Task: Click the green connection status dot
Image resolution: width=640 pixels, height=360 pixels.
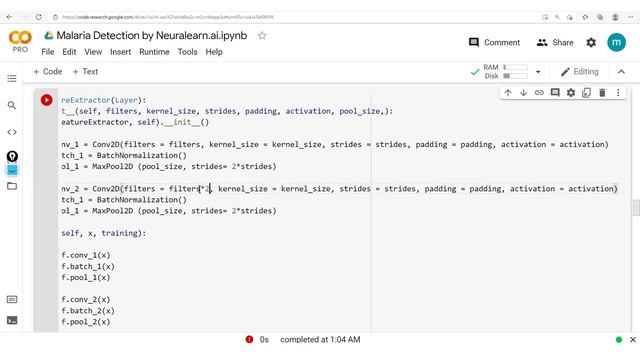Action: pyautogui.click(x=619, y=340)
